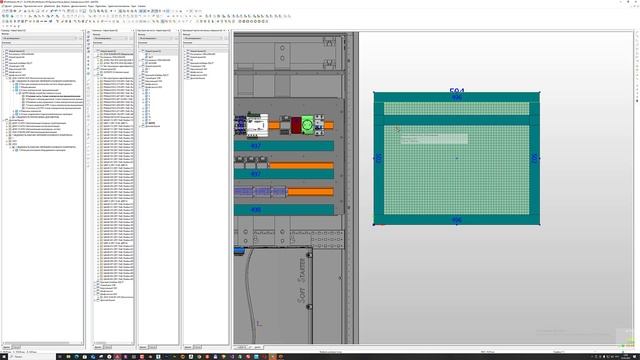This screenshot has width=640, height=360.
Task: Focus the value input field in the third navigator
Action: (x=158, y=46)
